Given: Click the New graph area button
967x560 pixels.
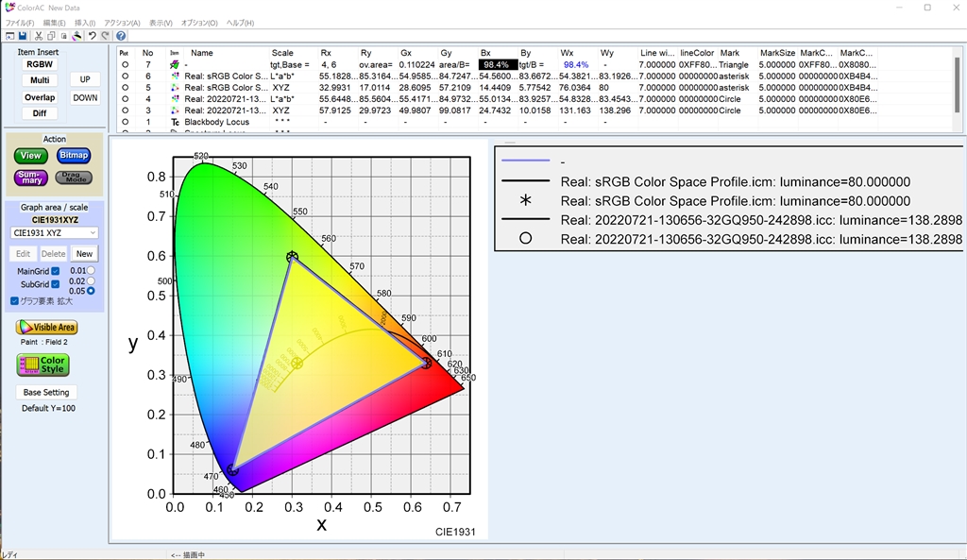Looking at the screenshot, I should (84, 253).
